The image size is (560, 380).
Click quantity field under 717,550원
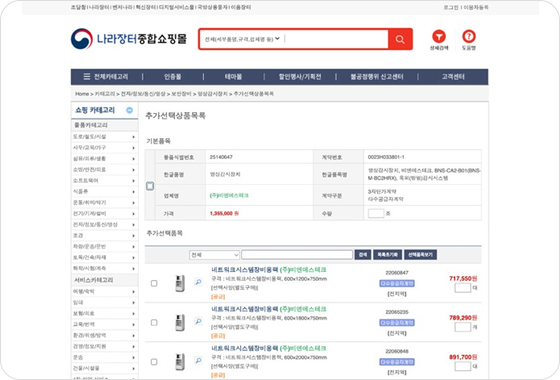(x=463, y=288)
